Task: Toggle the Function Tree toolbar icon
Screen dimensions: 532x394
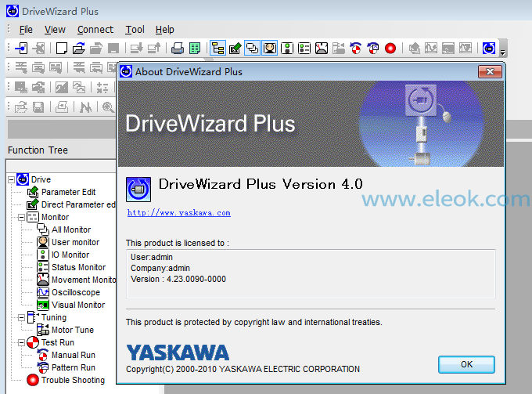Action: click(x=217, y=49)
